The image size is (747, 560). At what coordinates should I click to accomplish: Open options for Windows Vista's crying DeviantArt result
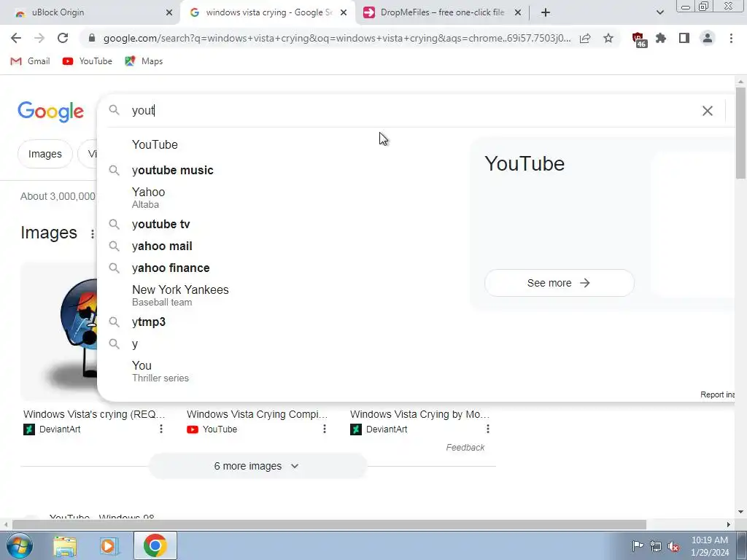coord(161,429)
